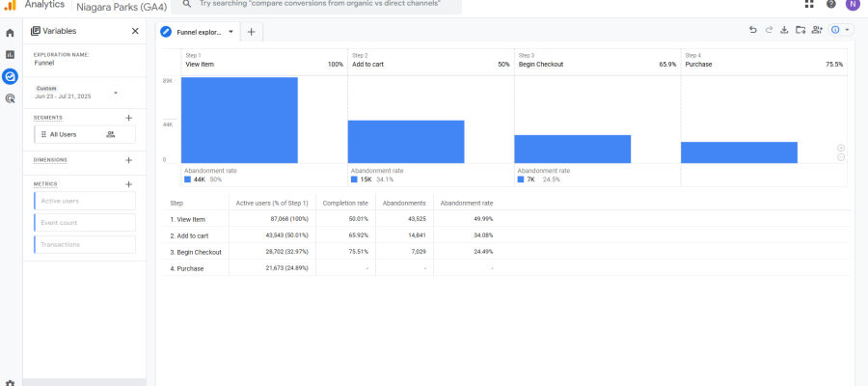
Task: Redo the last change
Action: [769, 30]
